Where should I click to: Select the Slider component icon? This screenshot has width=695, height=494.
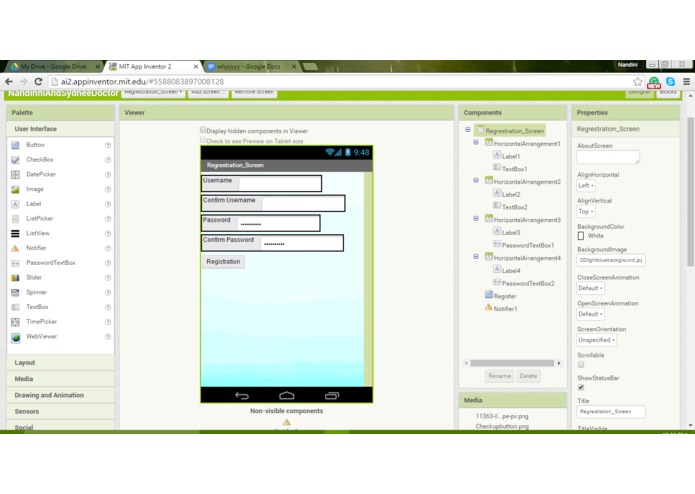pyautogui.click(x=15, y=278)
